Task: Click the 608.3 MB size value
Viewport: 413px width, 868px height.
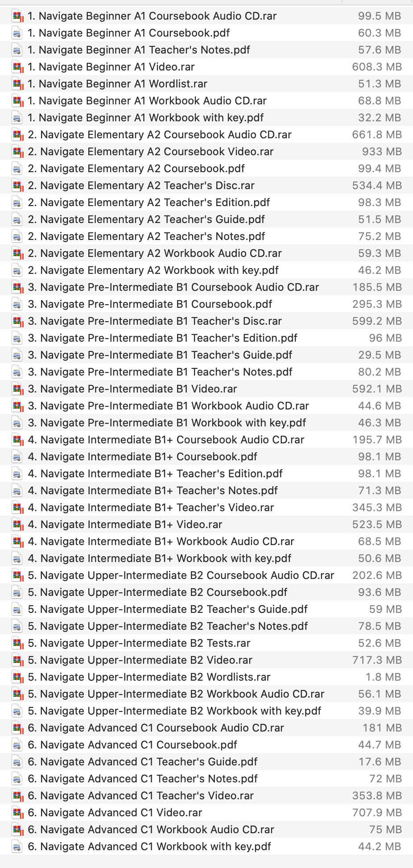Action: (377, 67)
